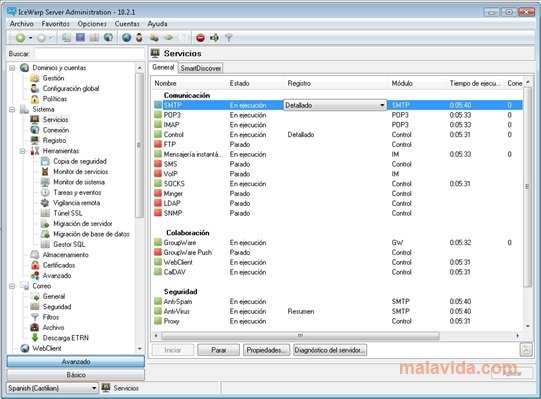
Task: Click the Copia de seguridad tree icon
Action: coord(45,161)
